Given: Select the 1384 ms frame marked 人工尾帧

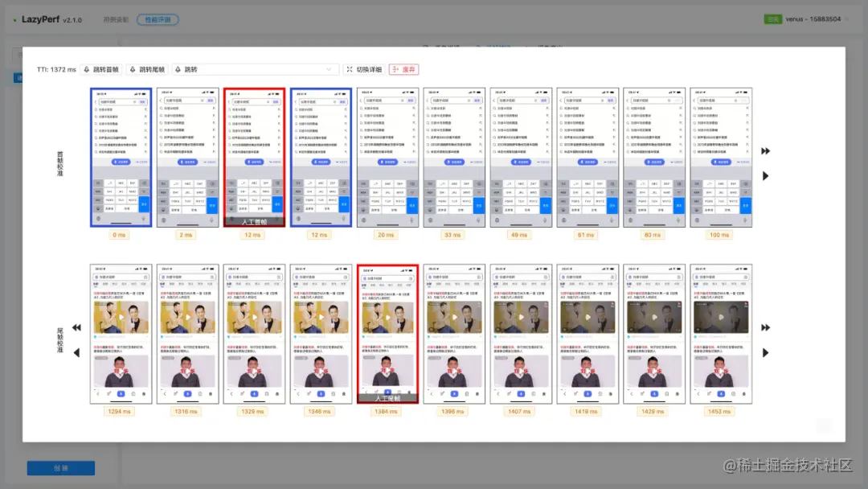Looking at the screenshot, I should tap(387, 334).
